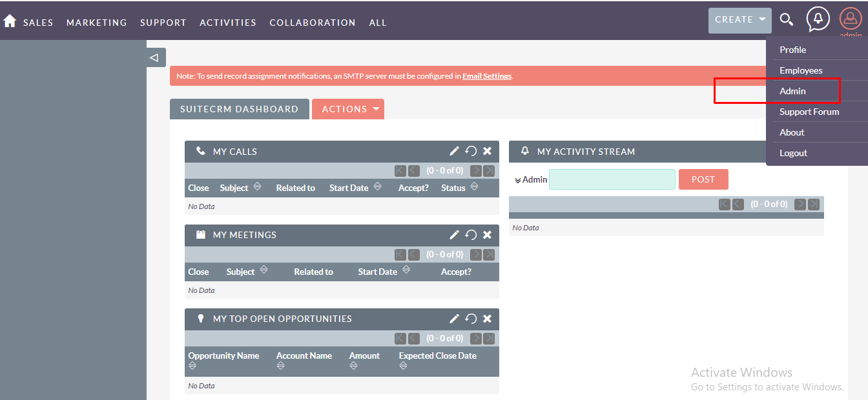Sort My Meetings by Subject column
This screenshot has height=400, width=868.
[263, 271]
